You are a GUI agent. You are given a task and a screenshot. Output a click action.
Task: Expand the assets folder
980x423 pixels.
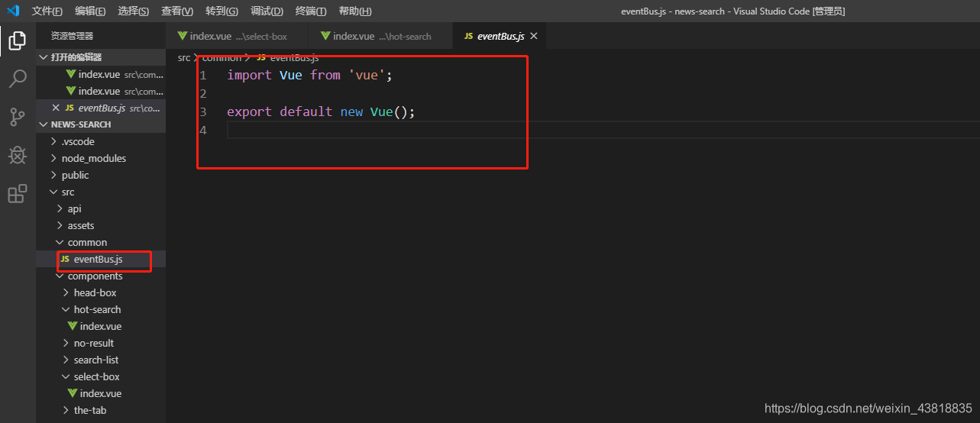[x=101, y=225]
